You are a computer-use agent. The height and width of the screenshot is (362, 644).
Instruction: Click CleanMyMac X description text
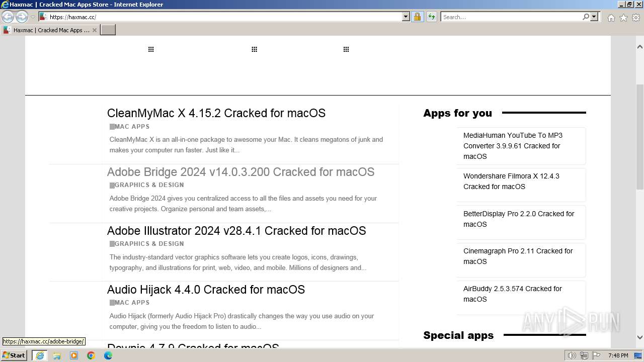[x=246, y=145]
